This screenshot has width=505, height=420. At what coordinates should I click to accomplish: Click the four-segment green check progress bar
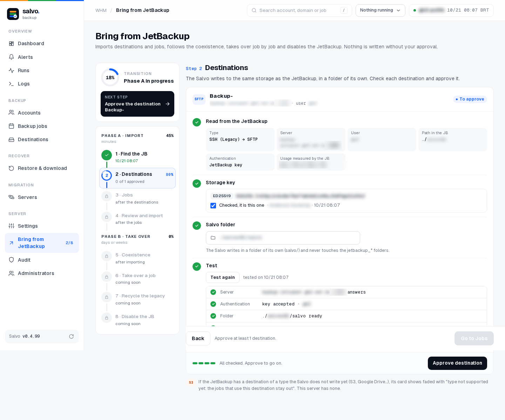tap(204, 363)
